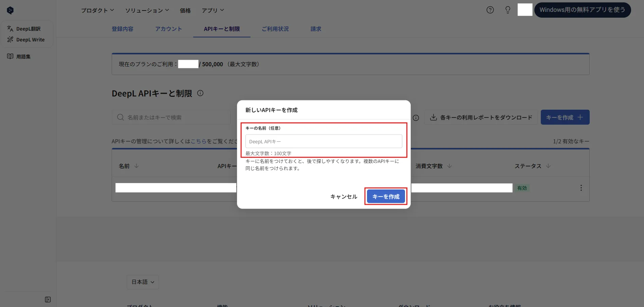Open the help question mark icon
This screenshot has width=644, height=307.
(490, 10)
